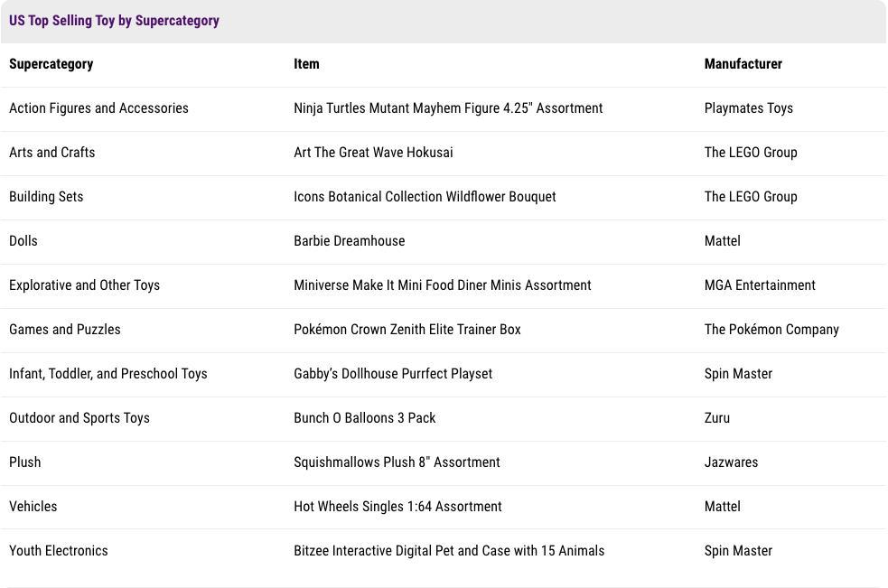The image size is (888, 588).
Task: Click "Spin Master" in the Youth Electronics row
Action: point(738,551)
